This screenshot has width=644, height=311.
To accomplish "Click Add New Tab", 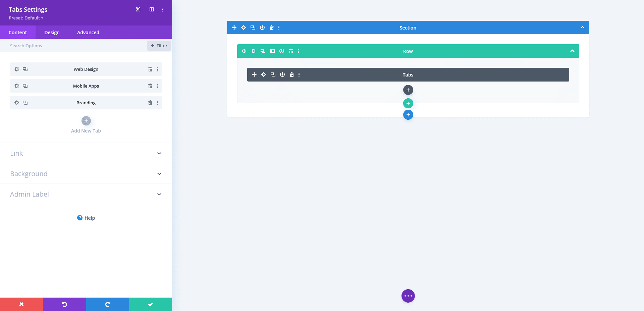I will tap(86, 121).
